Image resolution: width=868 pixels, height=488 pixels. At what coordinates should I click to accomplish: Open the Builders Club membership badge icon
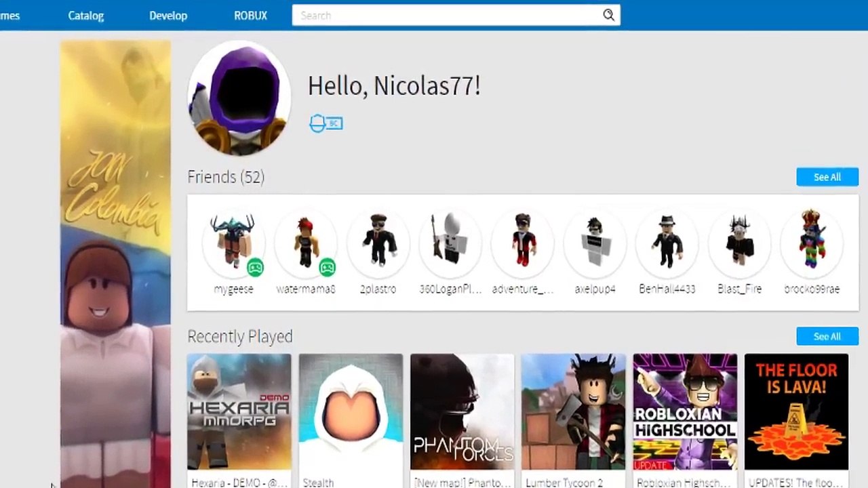[325, 123]
